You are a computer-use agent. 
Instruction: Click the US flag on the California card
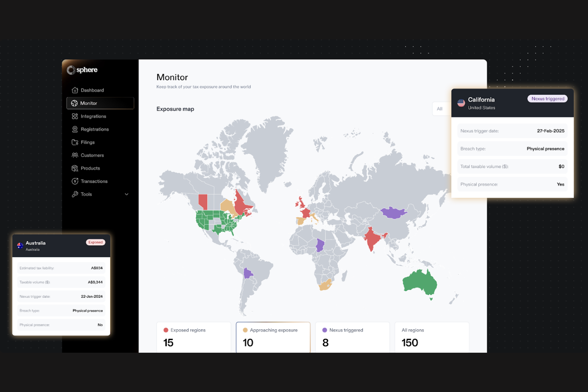[x=461, y=103]
